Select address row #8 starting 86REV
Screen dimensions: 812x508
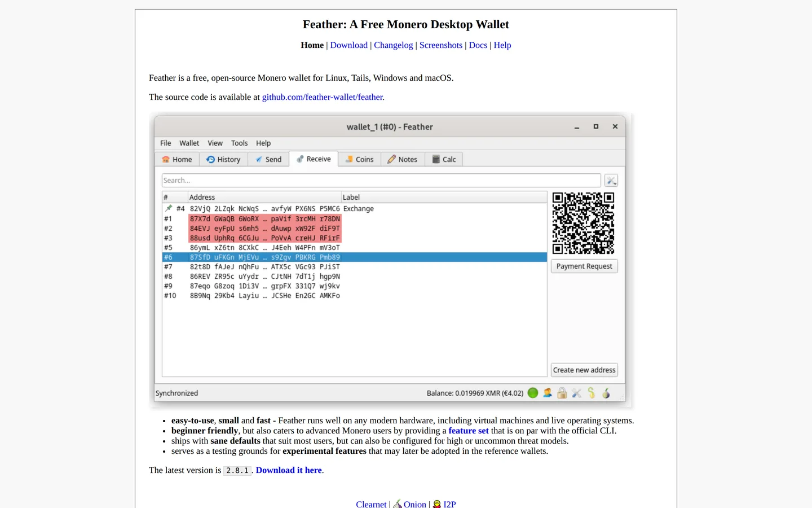(355, 277)
